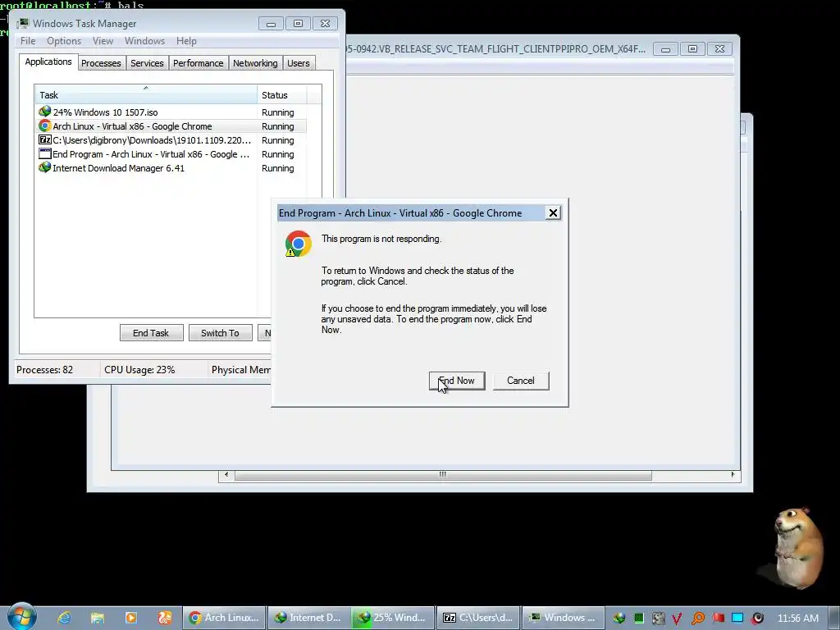Minimize the VB_RELEASE_SVC 7-Zip window
840x630 pixels.
click(665, 49)
